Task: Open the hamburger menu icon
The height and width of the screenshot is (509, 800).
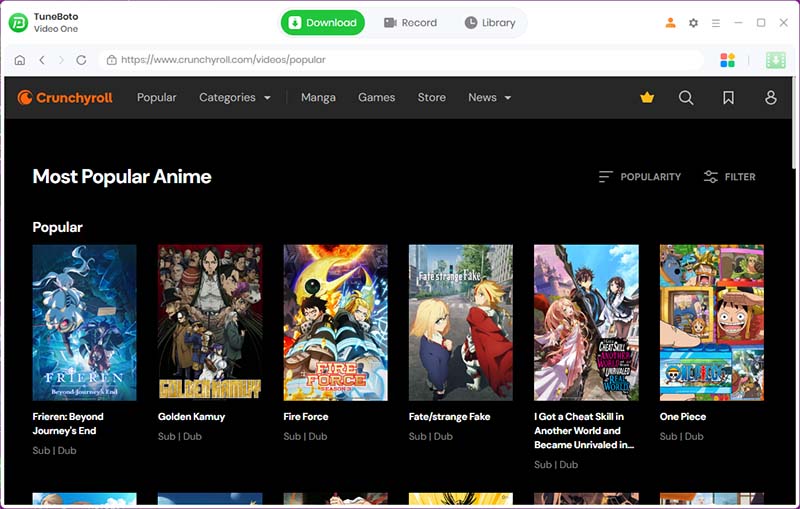Action: (x=716, y=23)
